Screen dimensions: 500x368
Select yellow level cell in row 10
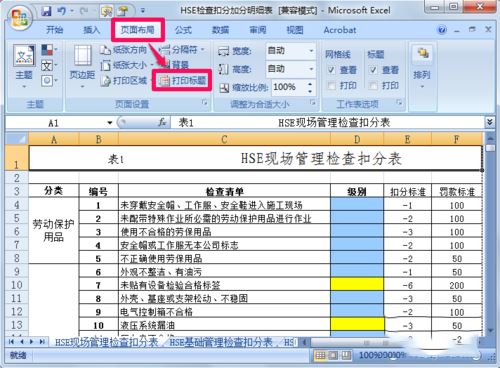[x=357, y=284]
